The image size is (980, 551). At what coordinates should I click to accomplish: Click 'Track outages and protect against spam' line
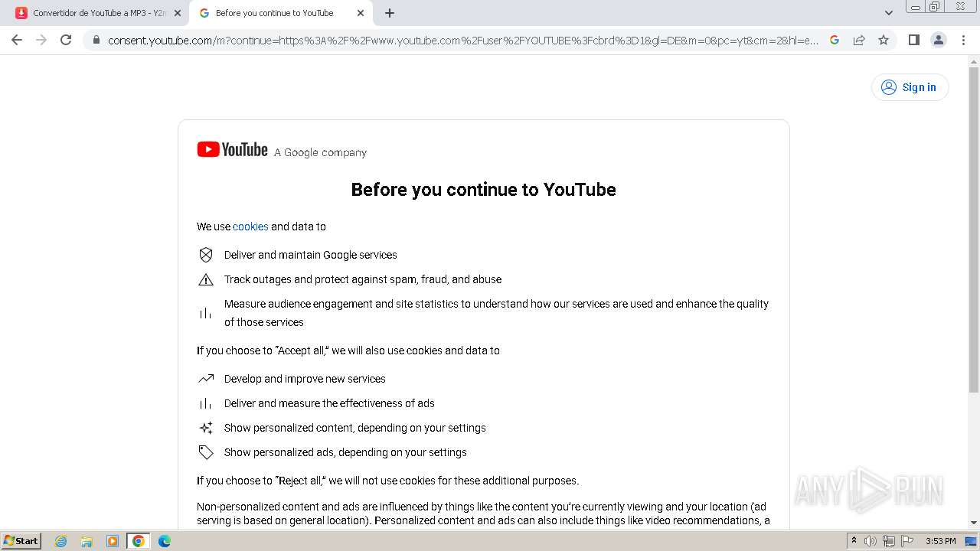point(363,279)
